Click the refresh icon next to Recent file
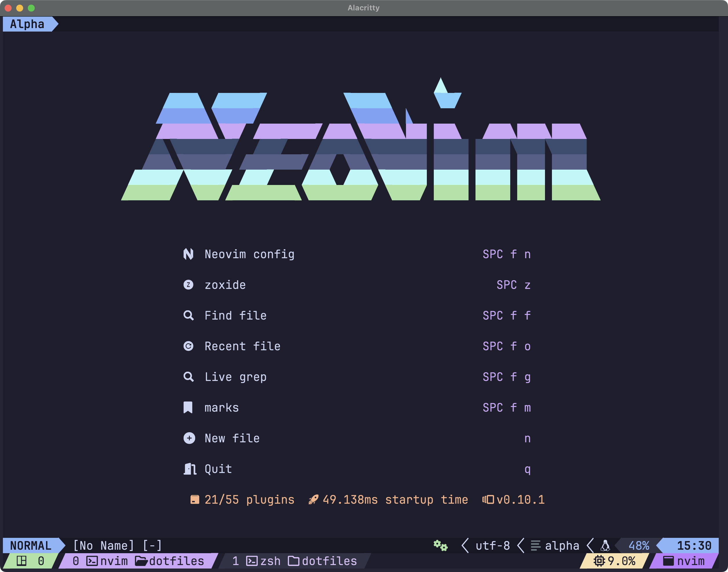Screen dimensions: 728x572 (x=188, y=346)
